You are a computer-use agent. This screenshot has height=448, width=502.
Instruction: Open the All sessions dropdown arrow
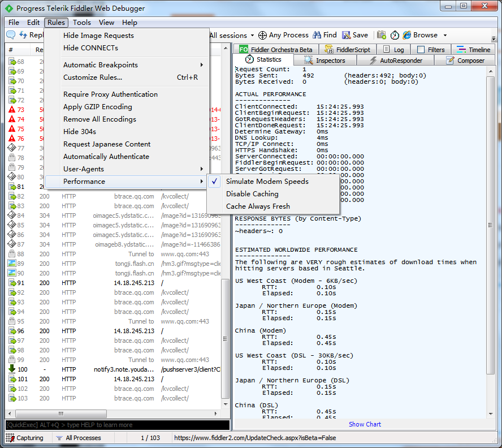(x=252, y=35)
